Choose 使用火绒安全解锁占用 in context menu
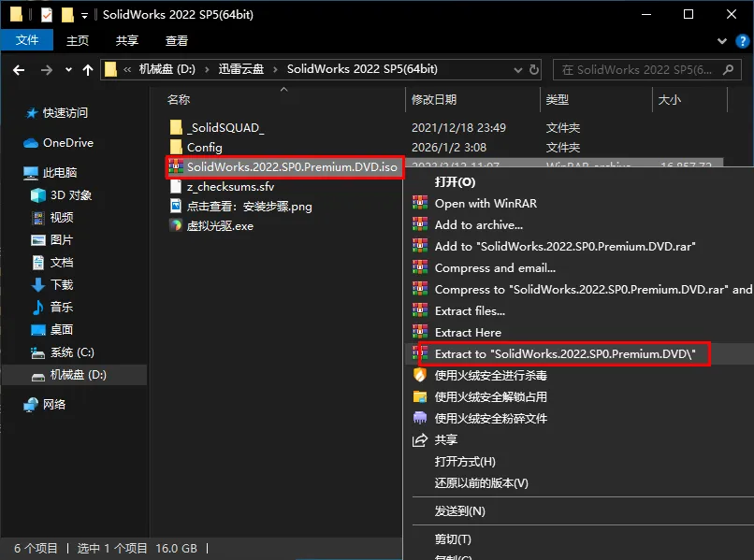754x560 pixels. pyautogui.click(x=490, y=397)
